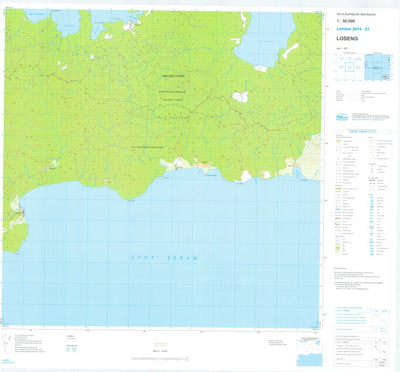Click the LAUT SERAM sea label
The image size is (400, 372).
(x=164, y=258)
